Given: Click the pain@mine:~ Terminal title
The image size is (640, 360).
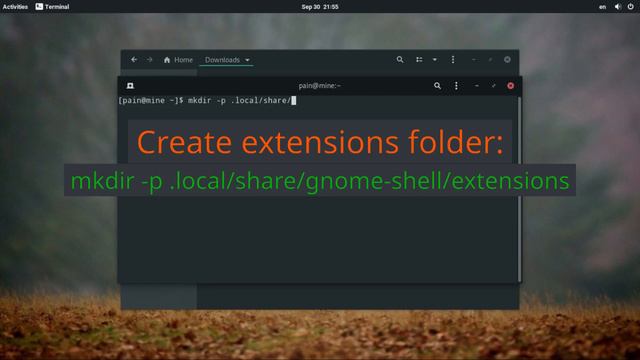Looking at the screenshot, I should pos(320,86).
